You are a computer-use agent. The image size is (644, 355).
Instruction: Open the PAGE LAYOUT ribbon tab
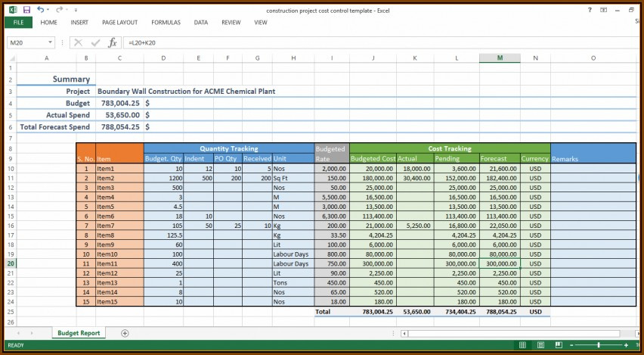(x=120, y=23)
